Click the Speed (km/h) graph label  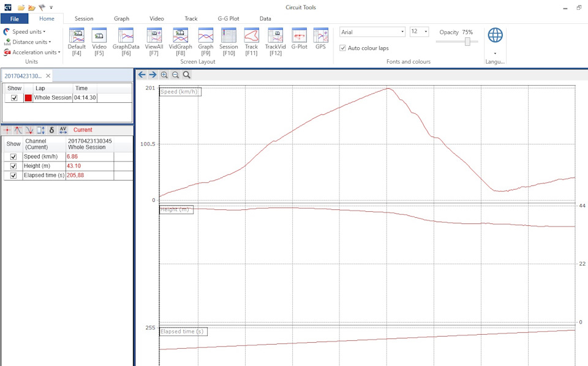[180, 92]
